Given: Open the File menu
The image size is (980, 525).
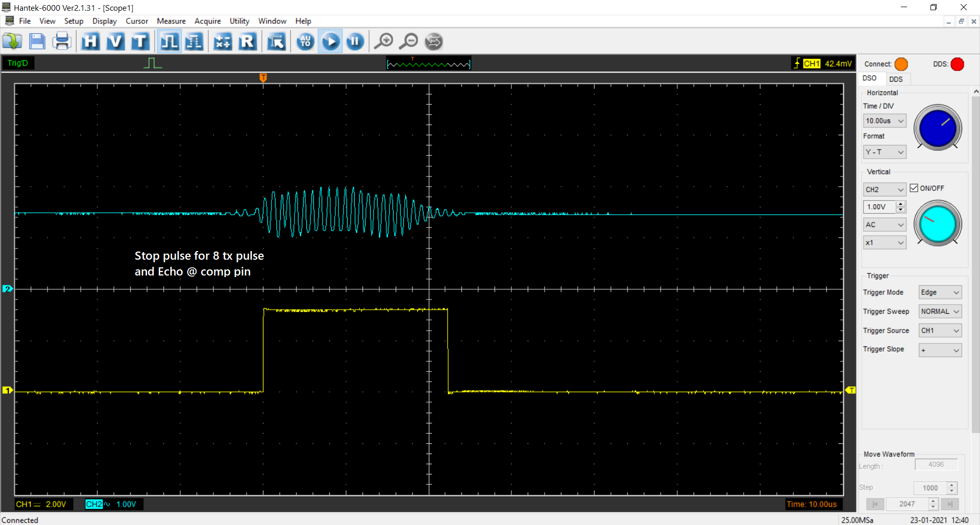Looking at the screenshot, I should point(24,21).
